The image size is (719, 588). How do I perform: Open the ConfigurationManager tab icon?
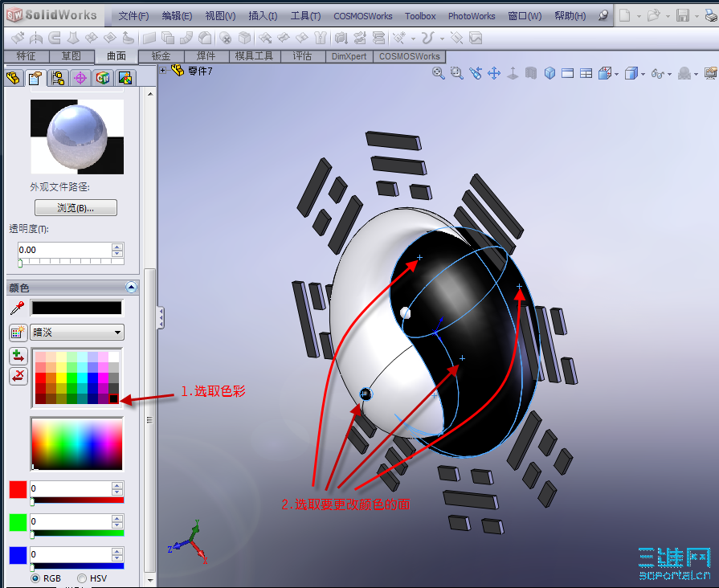(58, 78)
